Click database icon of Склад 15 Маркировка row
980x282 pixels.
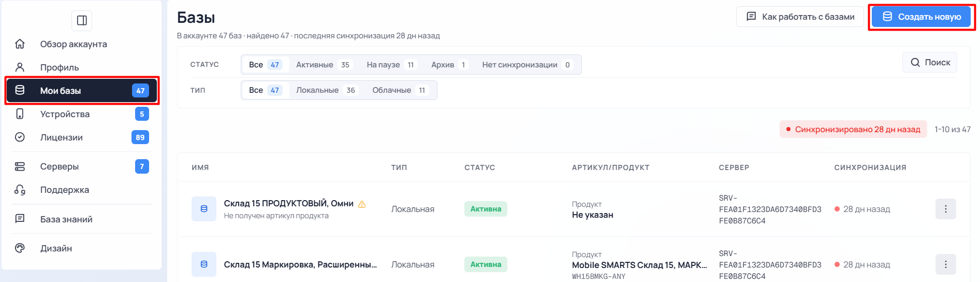click(x=204, y=264)
